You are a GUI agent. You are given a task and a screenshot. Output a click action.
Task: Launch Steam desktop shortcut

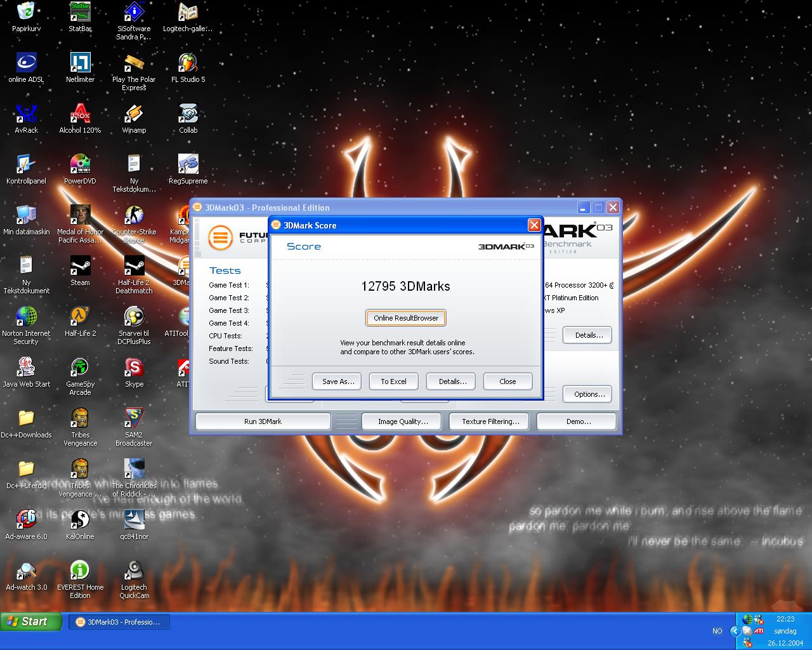tap(80, 270)
